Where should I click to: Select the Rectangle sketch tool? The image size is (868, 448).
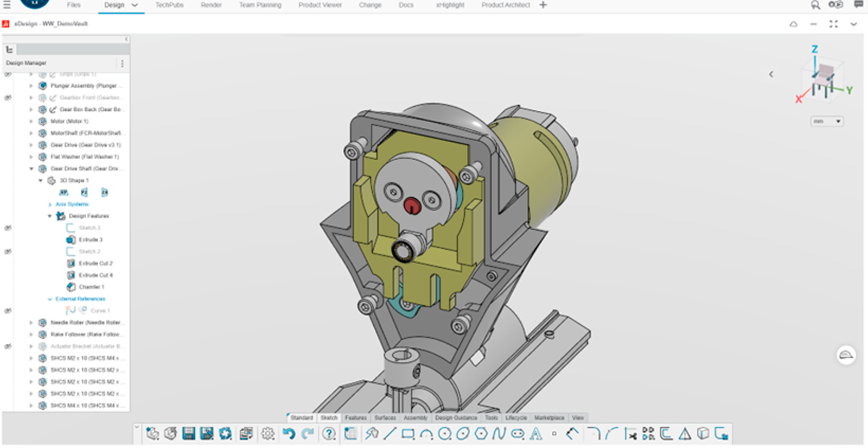(x=408, y=433)
